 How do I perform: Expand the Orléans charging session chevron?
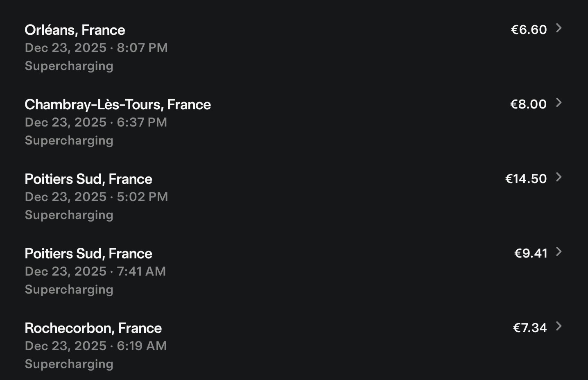tap(559, 28)
